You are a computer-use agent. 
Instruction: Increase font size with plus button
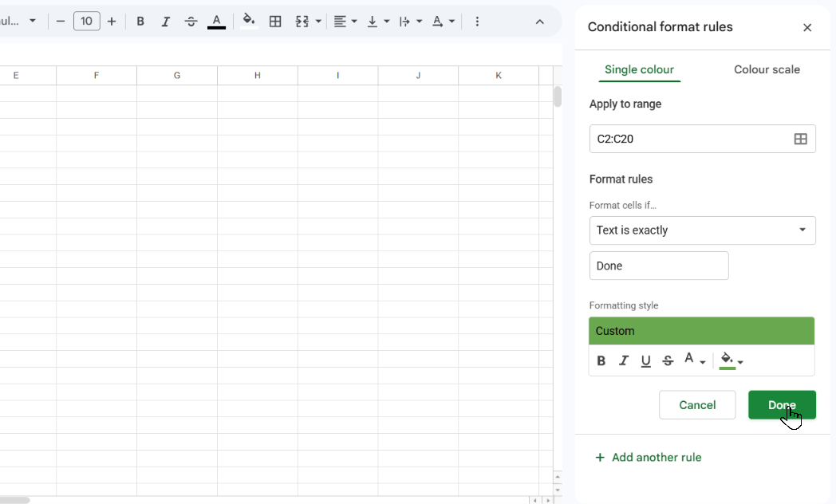click(112, 22)
